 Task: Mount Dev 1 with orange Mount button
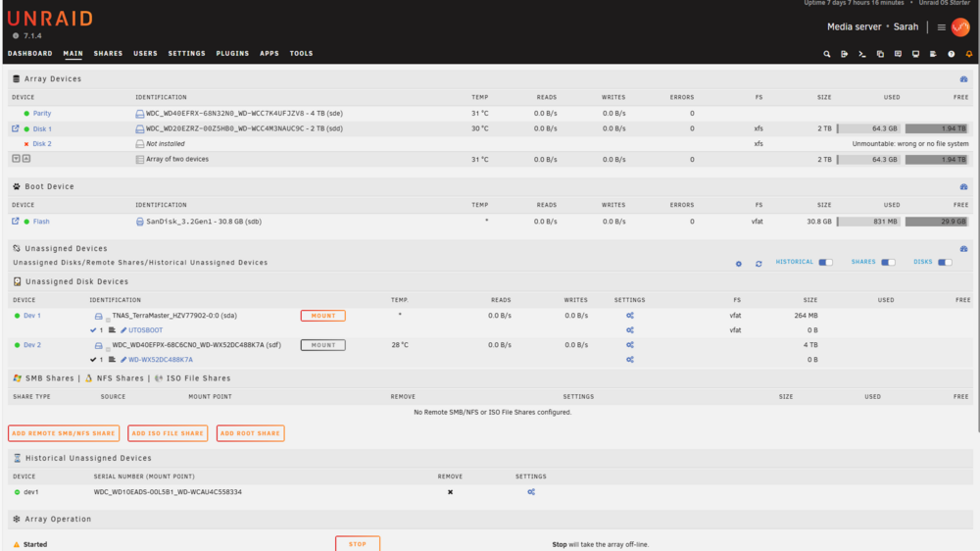pyautogui.click(x=323, y=316)
